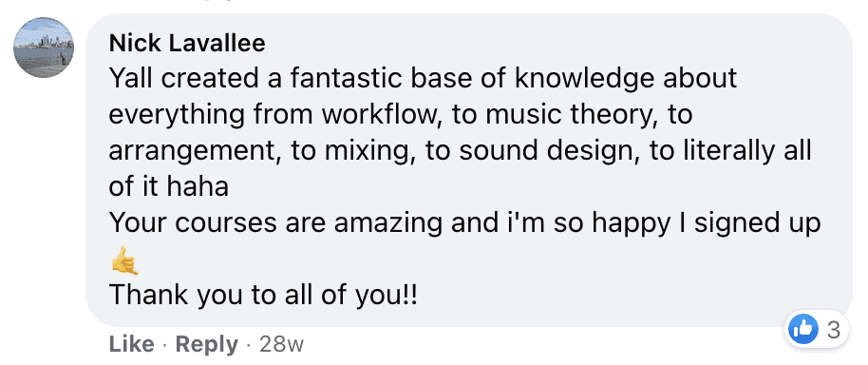Click the blue thumbs-up reaction icon
The width and height of the screenshot is (868, 365).
(803, 331)
